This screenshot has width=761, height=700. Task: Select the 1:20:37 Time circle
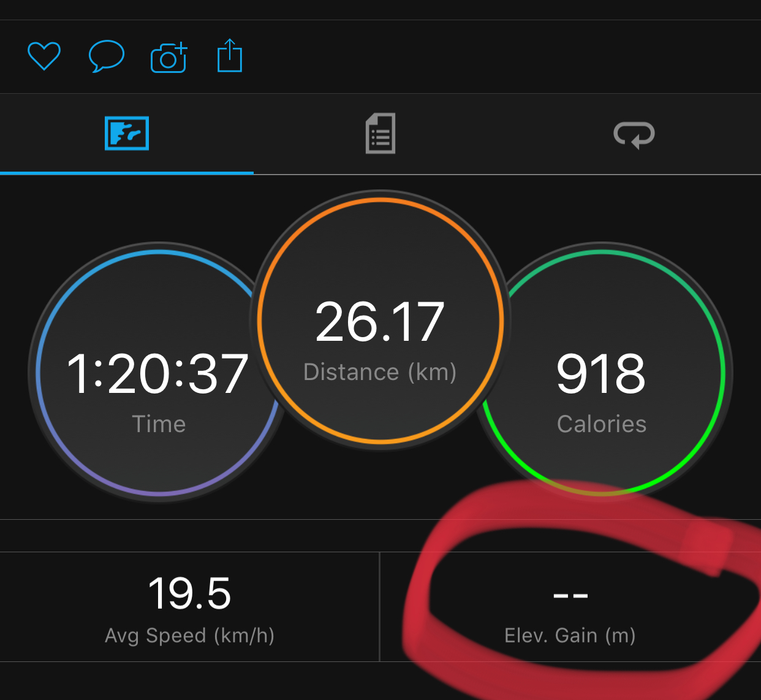(158, 372)
